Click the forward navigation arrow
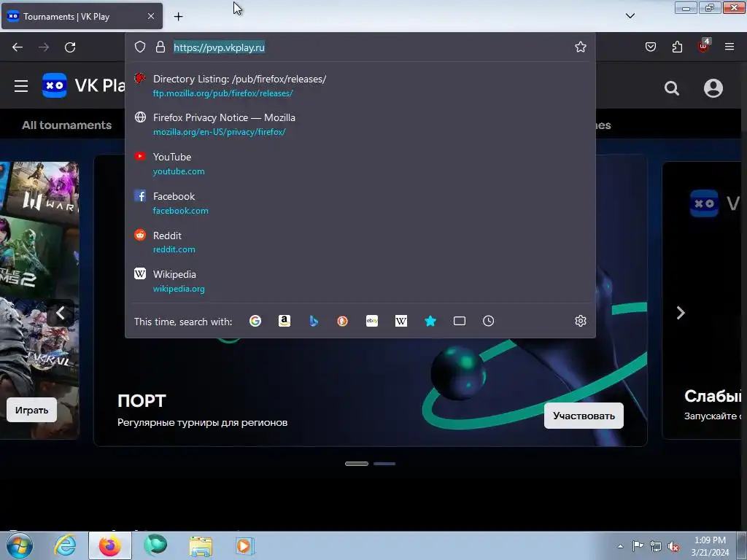Image resolution: width=747 pixels, height=560 pixels. tap(44, 47)
